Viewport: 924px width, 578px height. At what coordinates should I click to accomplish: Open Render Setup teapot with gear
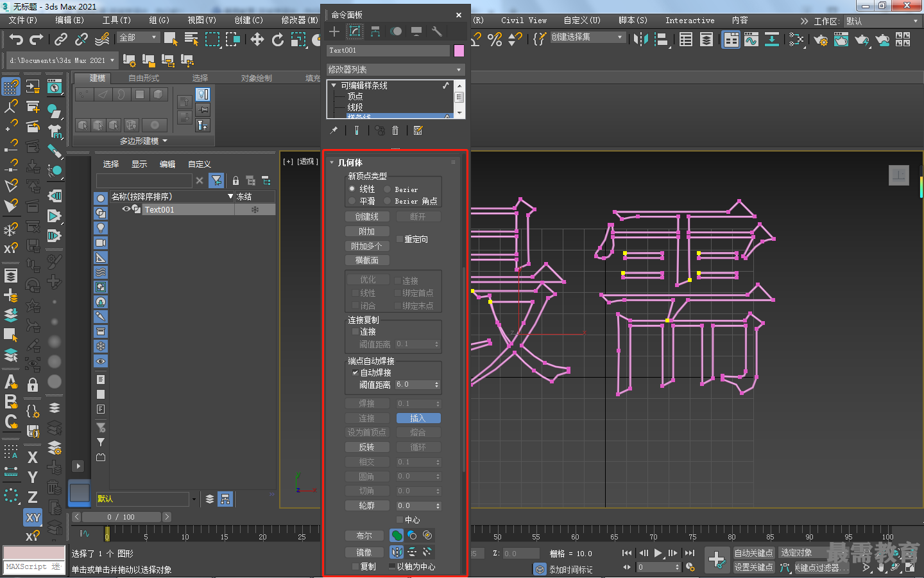pos(821,40)
